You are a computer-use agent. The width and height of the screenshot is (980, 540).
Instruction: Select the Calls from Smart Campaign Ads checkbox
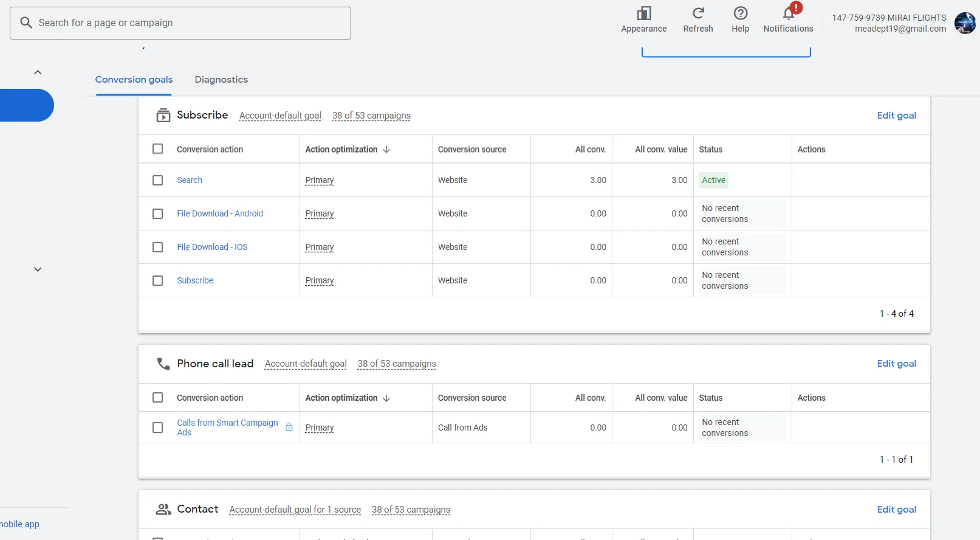158,427
